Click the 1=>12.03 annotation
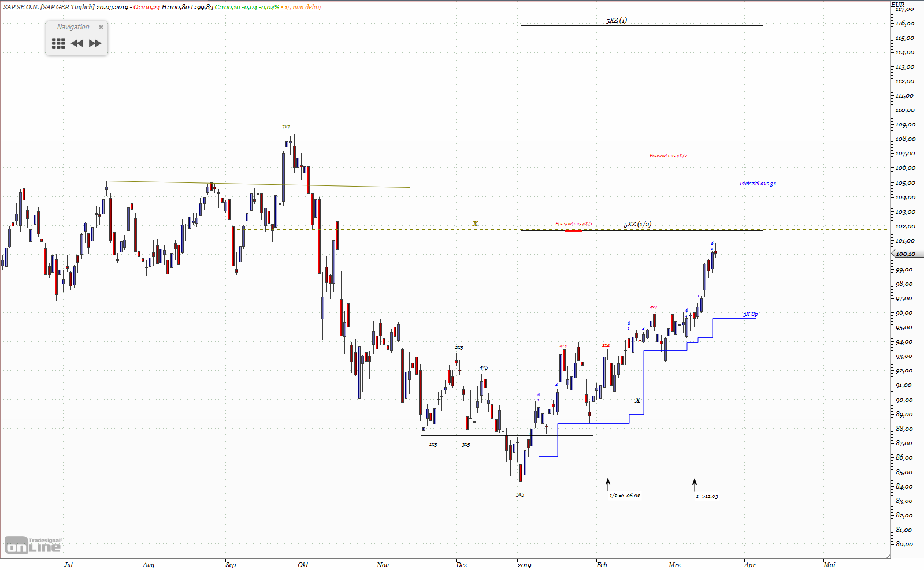This screenshot has width=924, height=570. point(707,496)
